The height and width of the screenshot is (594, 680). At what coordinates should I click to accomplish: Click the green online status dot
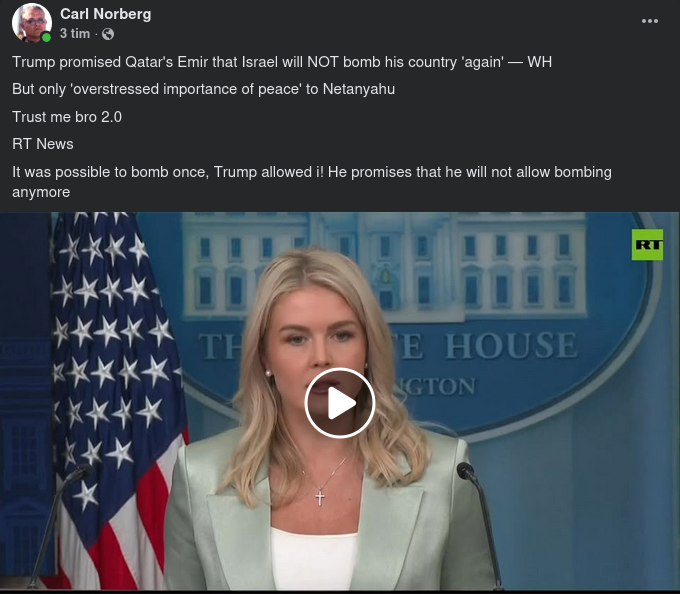point(46,37)
